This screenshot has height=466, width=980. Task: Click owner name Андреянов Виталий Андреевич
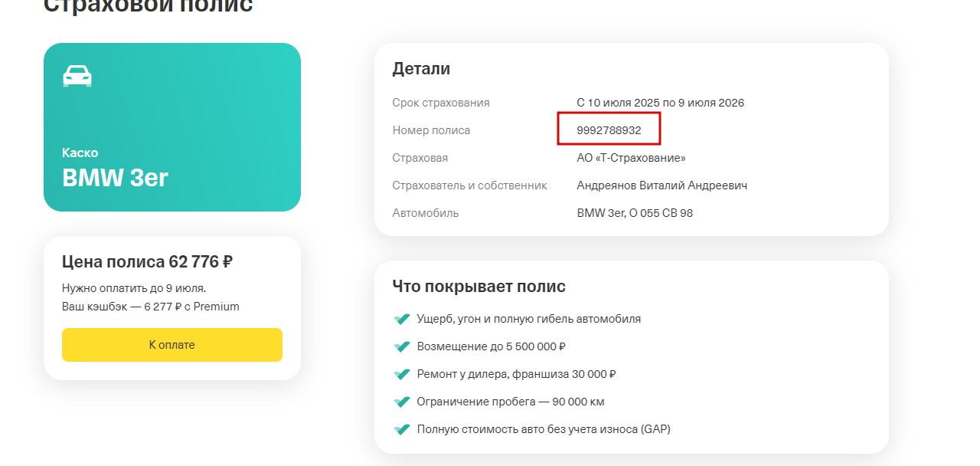point(662,185)
